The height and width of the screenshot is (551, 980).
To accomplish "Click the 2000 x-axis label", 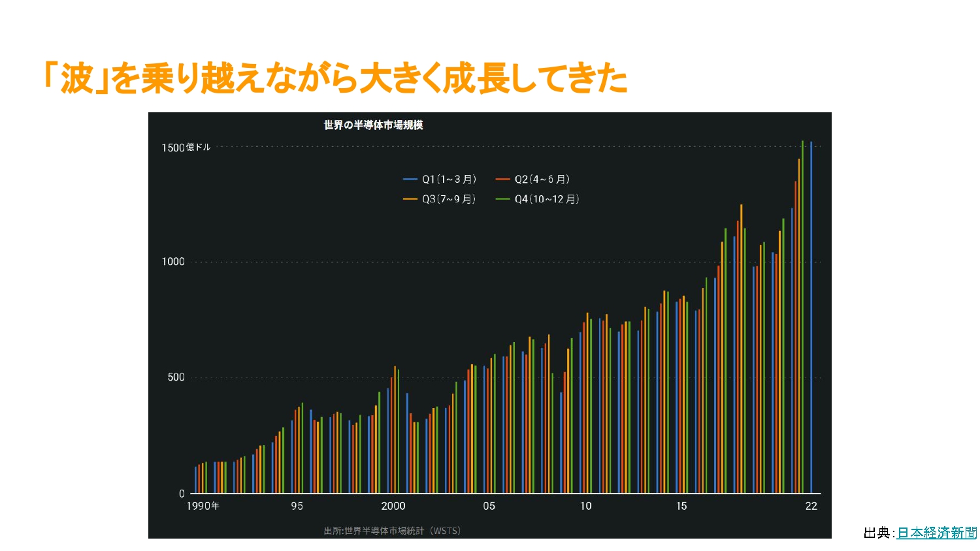I will coord(393,506).
